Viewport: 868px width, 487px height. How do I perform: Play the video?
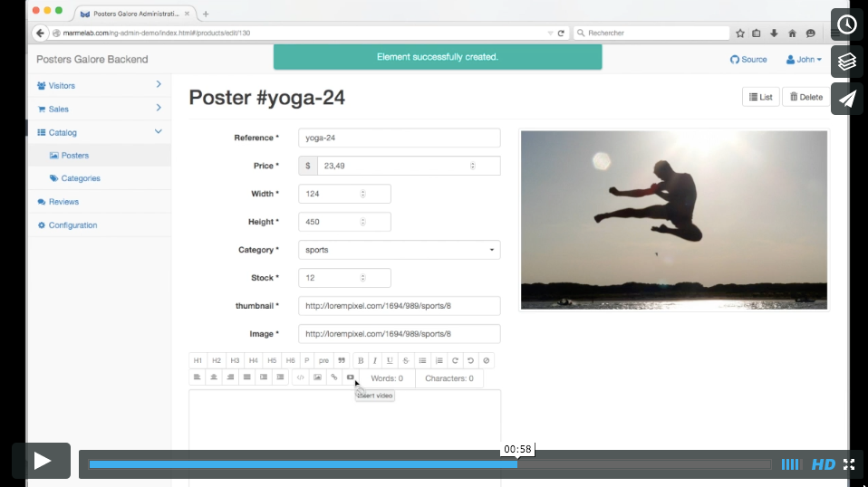point(42,461)
